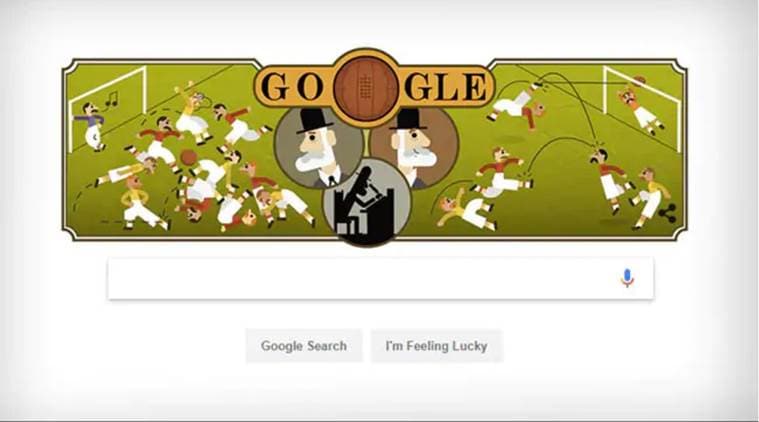Click the yellow-shirted player beside the share icon
Image resolution: width=759 pixels, height=422 pixels.
(x=649, y=197)
